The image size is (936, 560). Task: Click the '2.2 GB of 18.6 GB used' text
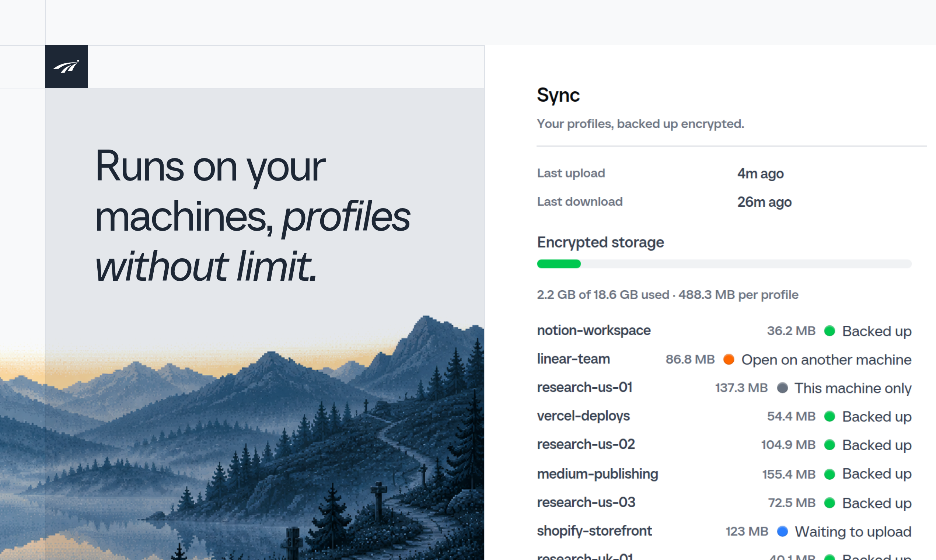click(x=603, y=295)
